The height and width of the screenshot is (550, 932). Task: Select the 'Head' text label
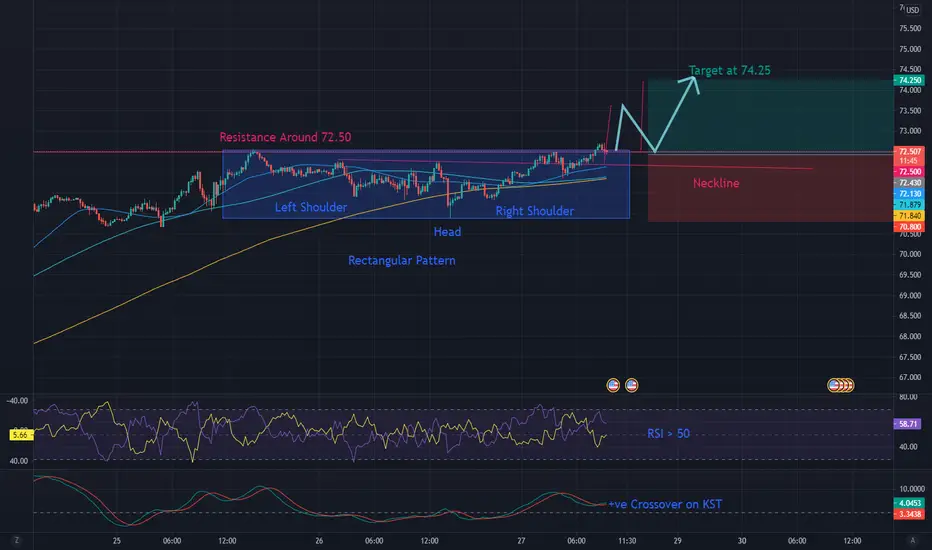447,232
